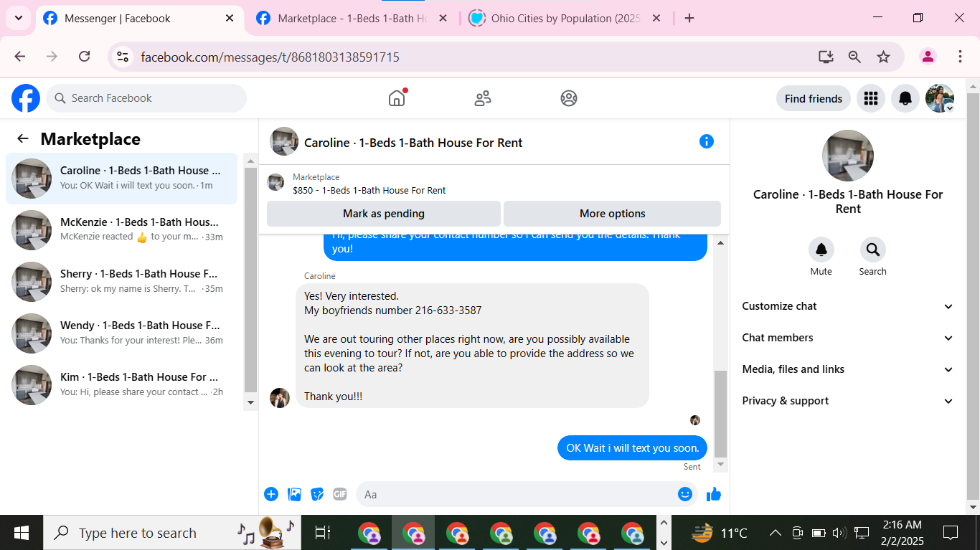Click the browser address bar URL

pos(270,57)
